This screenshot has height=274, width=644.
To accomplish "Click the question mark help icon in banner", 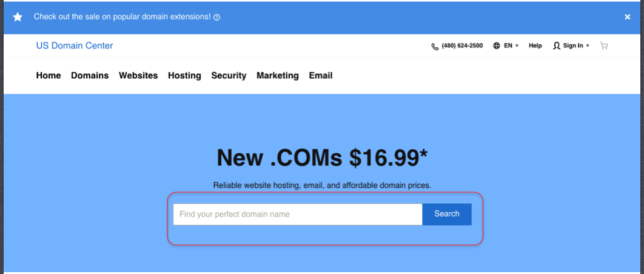I will 217,17.
